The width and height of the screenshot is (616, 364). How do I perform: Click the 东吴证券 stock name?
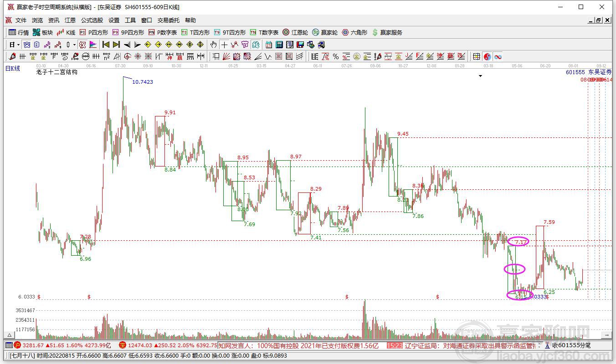pos(600,72)
